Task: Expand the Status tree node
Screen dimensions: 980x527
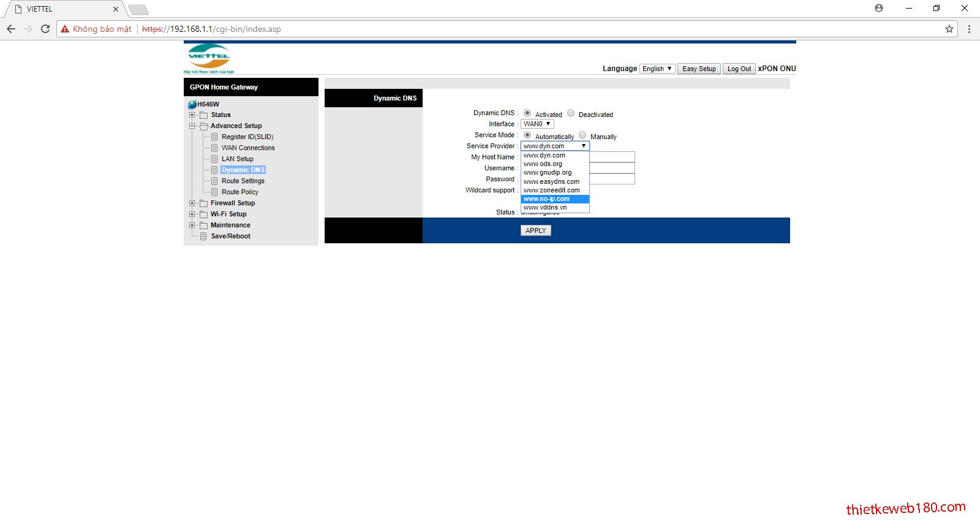Action: pyautogui.click(x=192, y=115)
